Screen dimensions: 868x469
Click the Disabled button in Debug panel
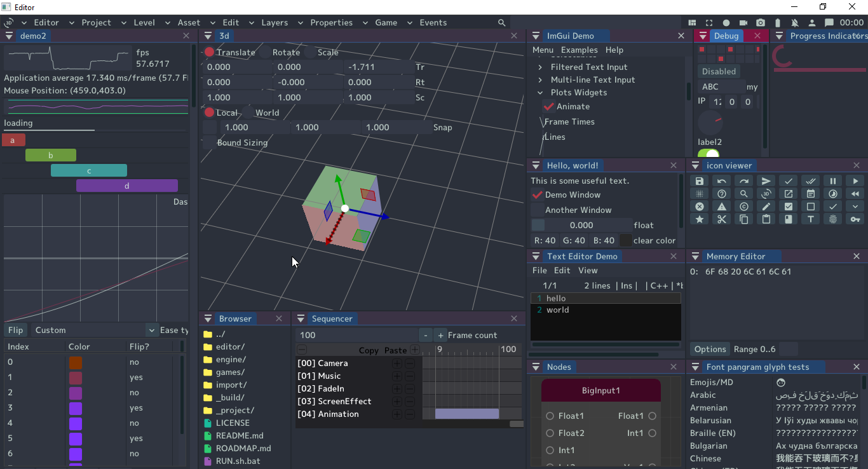(719, 71)
